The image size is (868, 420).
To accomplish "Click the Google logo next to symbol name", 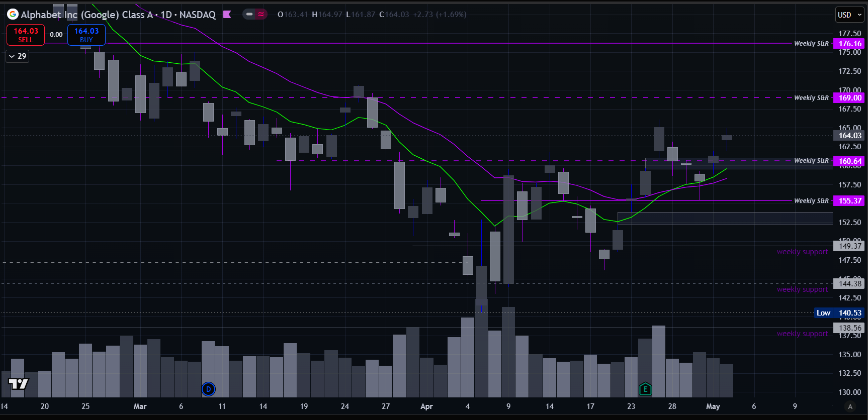I will [x=13, y=15].
